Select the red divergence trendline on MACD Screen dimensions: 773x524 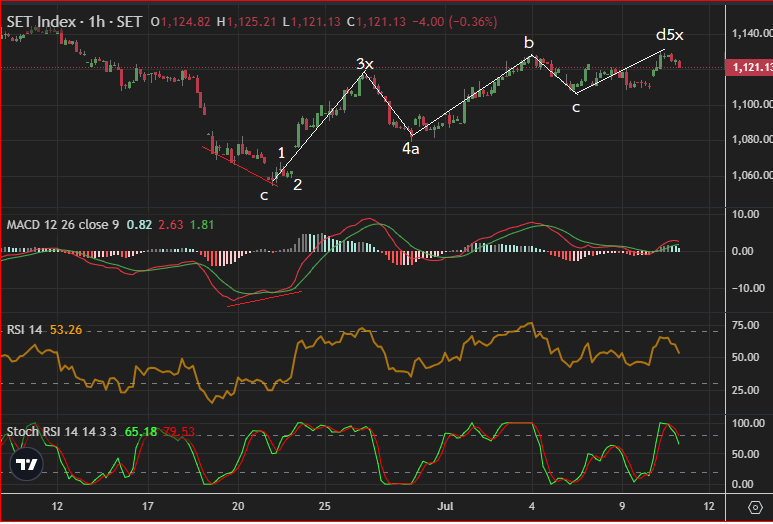(265, 299)
